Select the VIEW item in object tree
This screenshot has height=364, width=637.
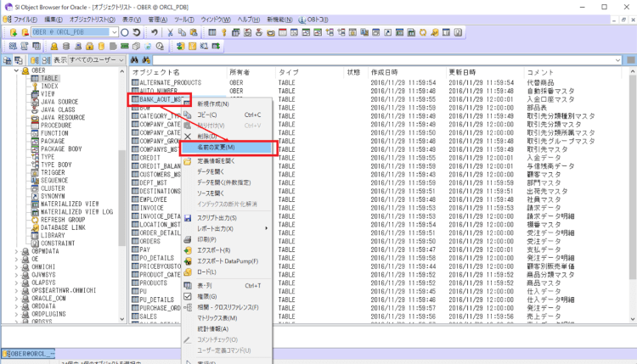pyautogui.click(x=48, y=93)
